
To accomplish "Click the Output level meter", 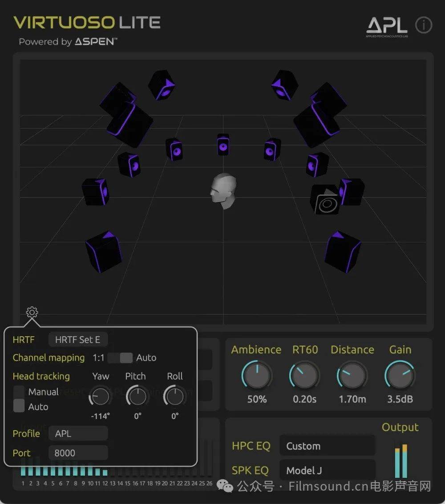I will coord(401,460).
